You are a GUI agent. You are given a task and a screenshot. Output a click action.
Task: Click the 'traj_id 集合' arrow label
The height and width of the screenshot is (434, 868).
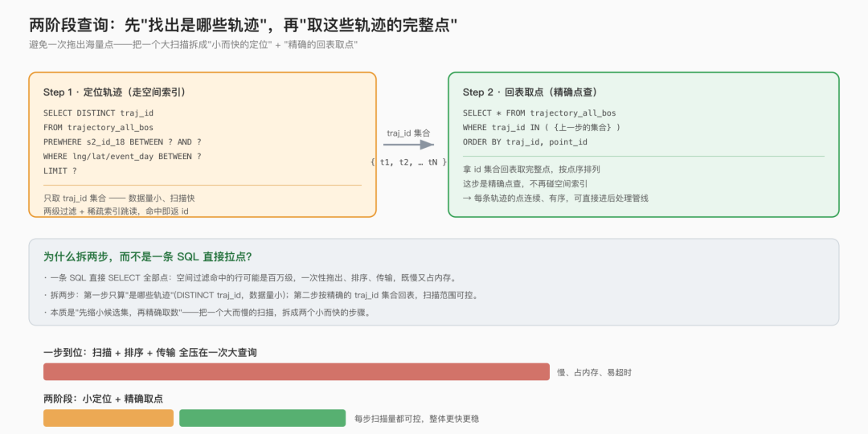[x=408, y=133]
